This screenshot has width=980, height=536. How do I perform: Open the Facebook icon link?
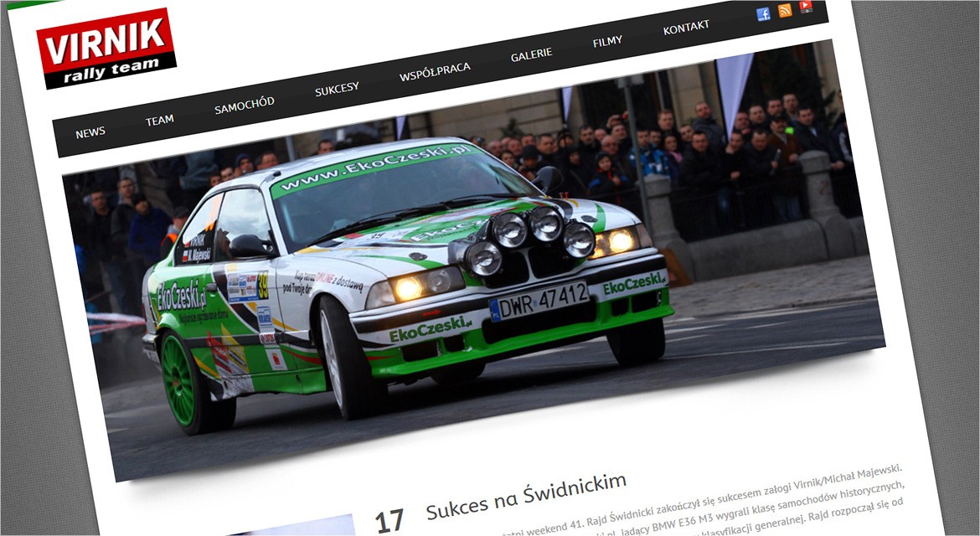[763, 14]
